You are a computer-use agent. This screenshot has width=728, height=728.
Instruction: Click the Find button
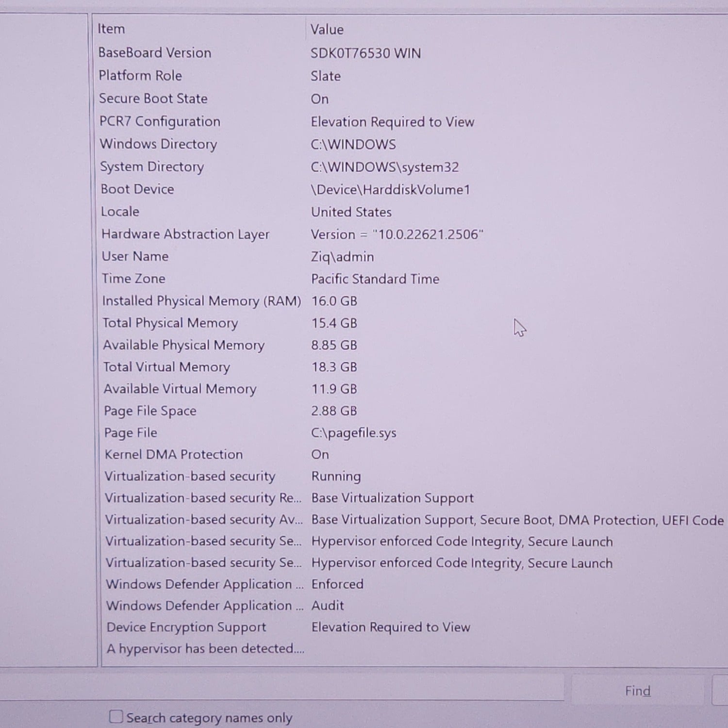pos(637,690)
